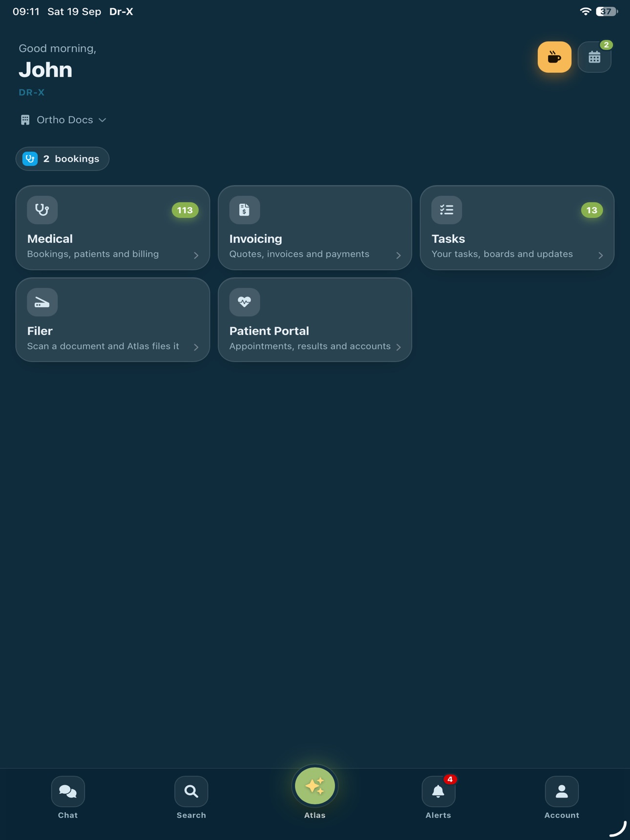Open the 2 bookings pill
This screenshot has width=630, height=840.
(x=63, y=159)
